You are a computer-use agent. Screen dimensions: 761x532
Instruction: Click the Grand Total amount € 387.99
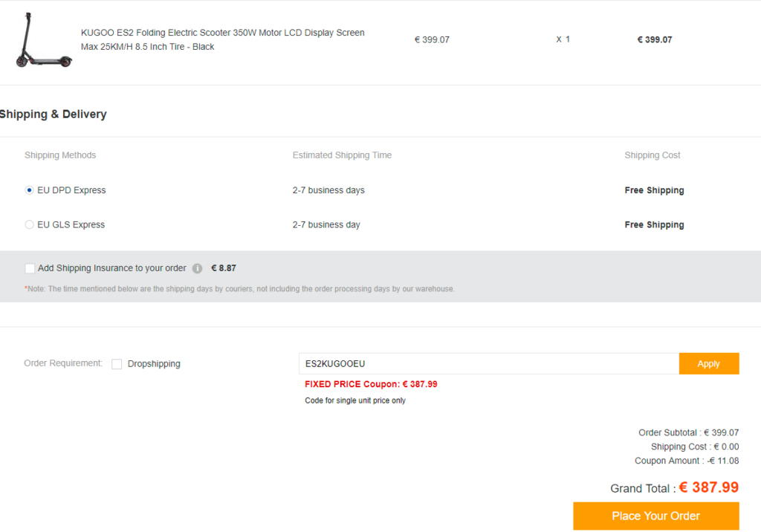point(708,487)
